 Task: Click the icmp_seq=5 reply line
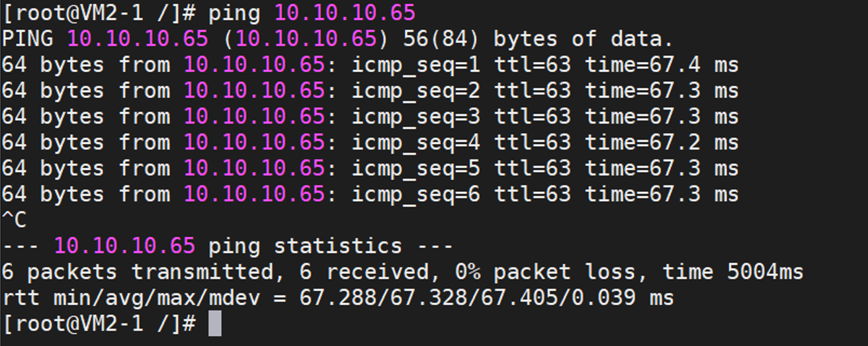pos(370,168)
